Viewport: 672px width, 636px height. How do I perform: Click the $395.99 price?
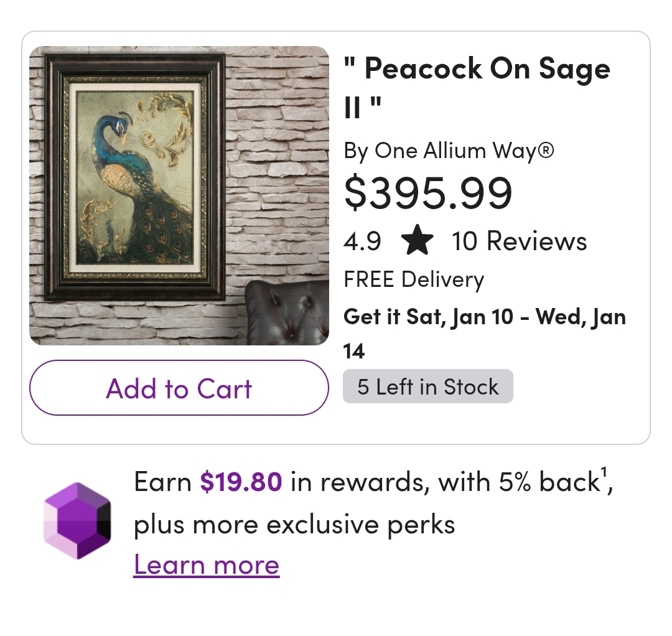pos(428,192)
